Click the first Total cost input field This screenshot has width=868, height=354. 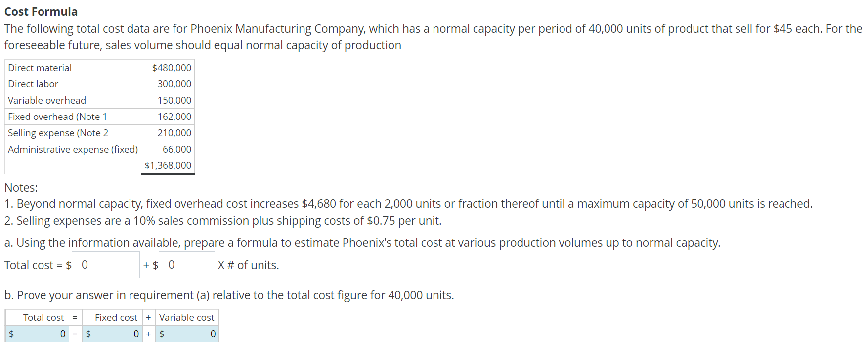(x=105, y=265)
